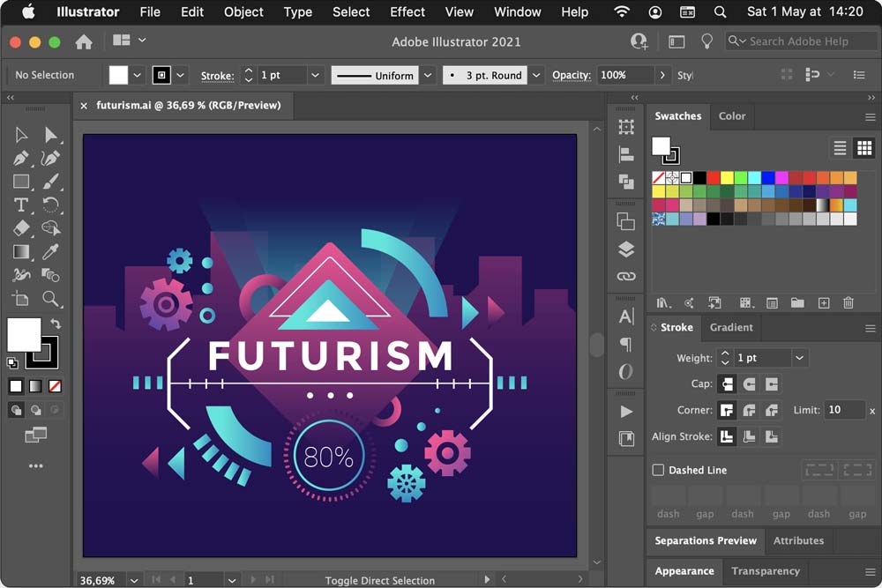The image size is (882, 588).
Task: Switch swatches to list view
Action: pyautogui.click(x=840, y=148)
